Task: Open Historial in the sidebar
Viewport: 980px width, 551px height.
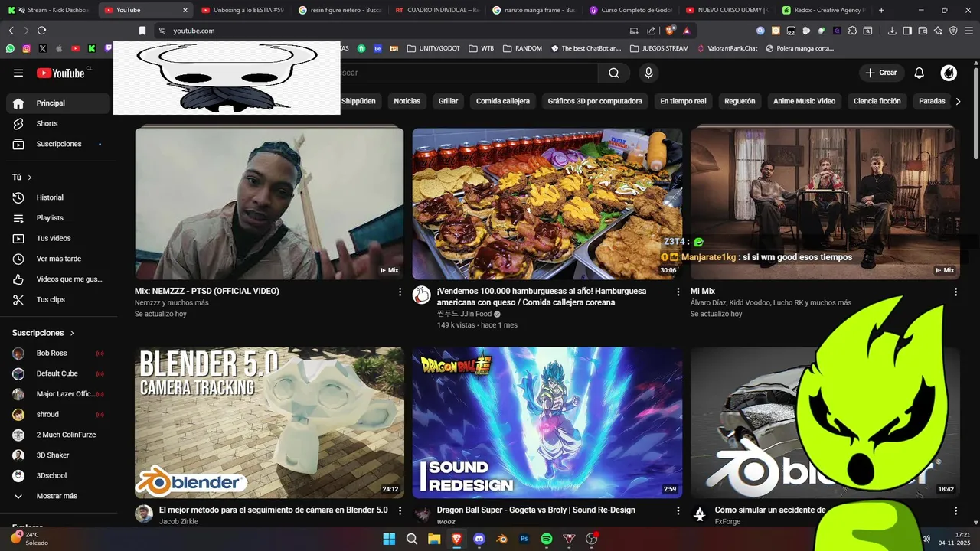Action: tap(58, 197)
